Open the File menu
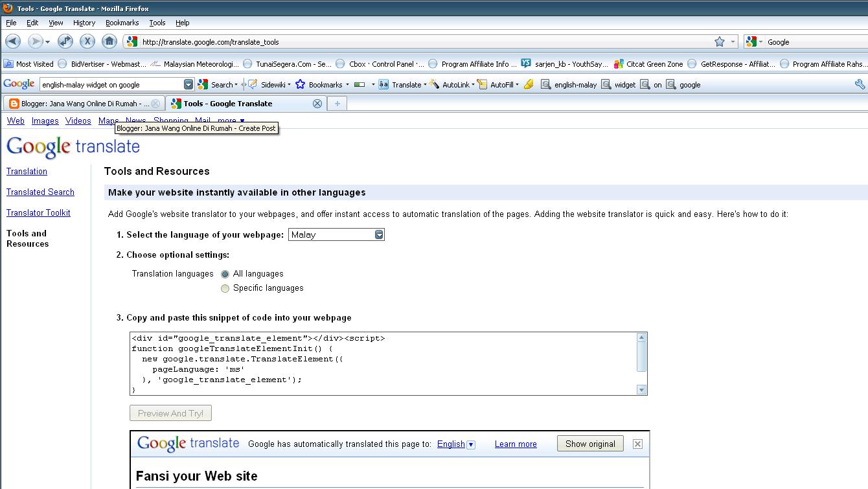Image resolution: width=868 pixels, height=489 pixels. [11, 23]
